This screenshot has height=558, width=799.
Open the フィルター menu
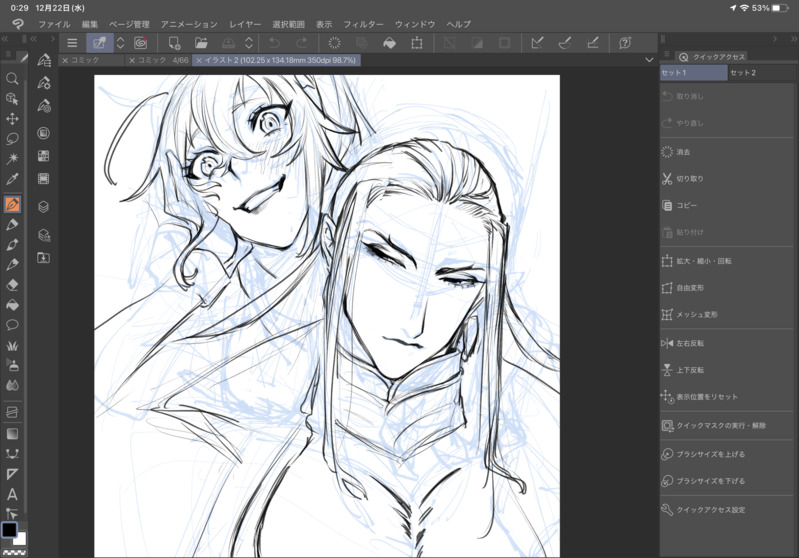point(363,24)
